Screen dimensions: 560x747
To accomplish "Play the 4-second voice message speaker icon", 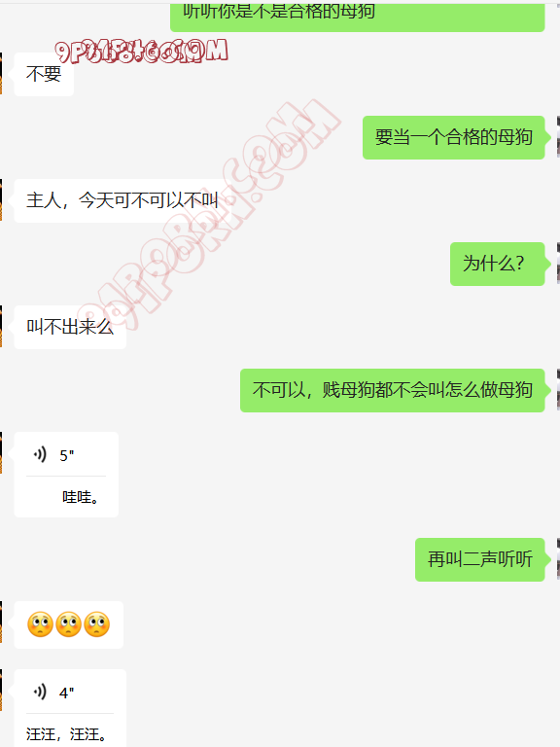I will [x=41, y=692].
